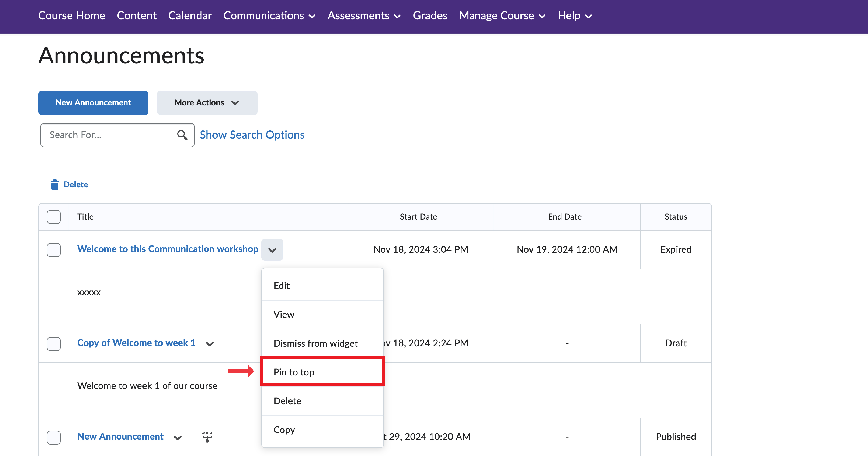
Task: Open the Communications menu chevron
Action: pos(312,16)
